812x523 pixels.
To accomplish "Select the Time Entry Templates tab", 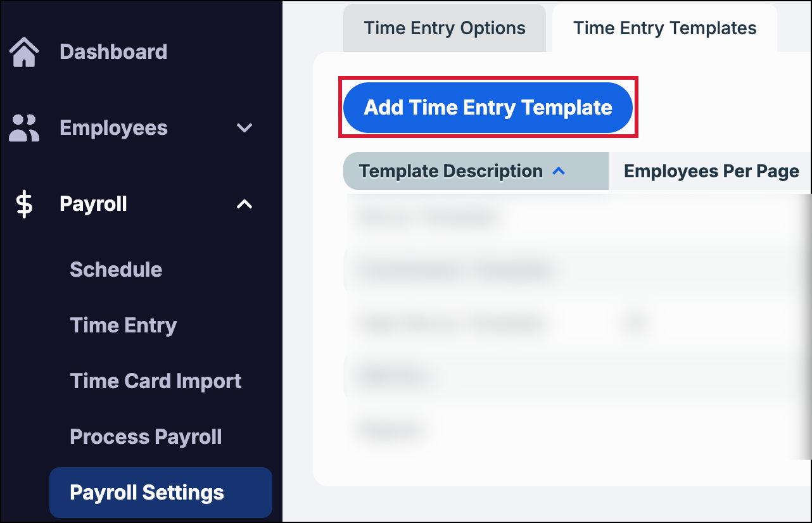I will point(665,28).
